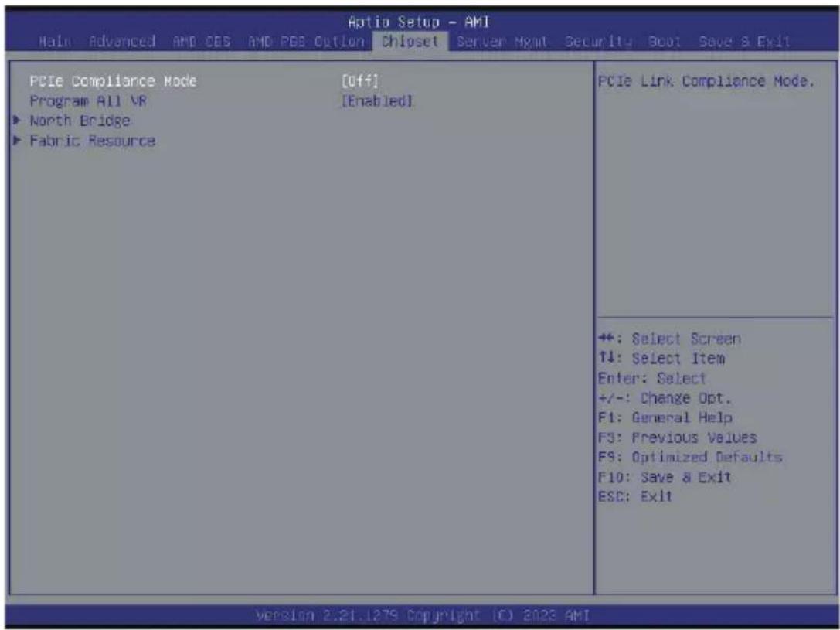Open the Server Mgmt tab
840x630 pixels.
502,42
